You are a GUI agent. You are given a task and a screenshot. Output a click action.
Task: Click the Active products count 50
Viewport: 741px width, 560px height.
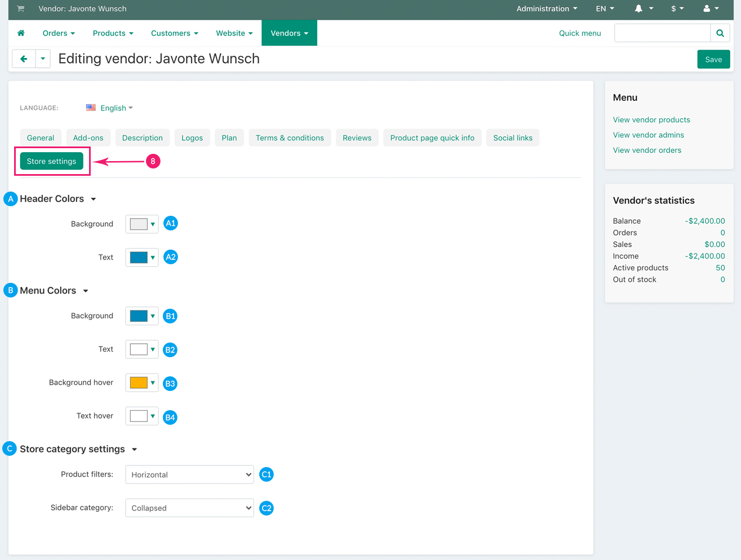coord(720,268)
